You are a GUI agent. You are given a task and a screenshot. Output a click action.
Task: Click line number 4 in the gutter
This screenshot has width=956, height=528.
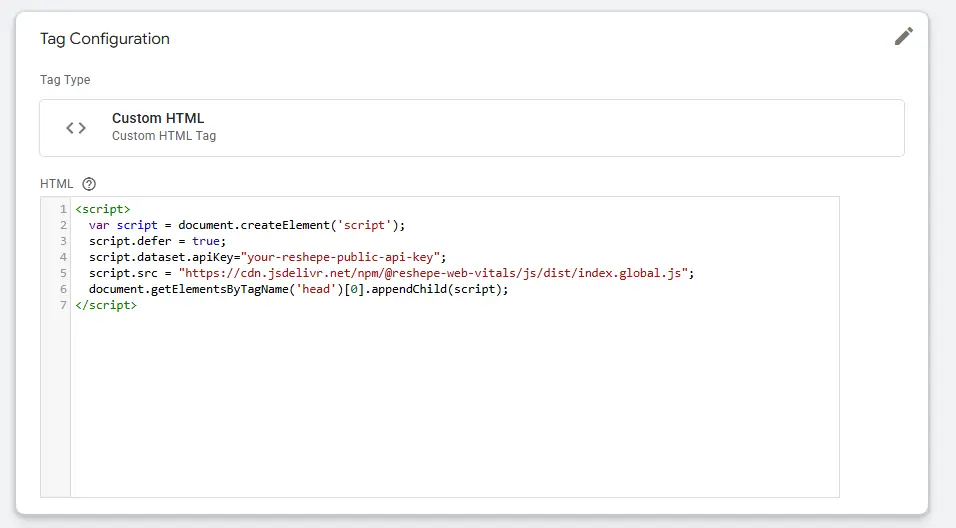pyautogui.click(x=63, y=257)
